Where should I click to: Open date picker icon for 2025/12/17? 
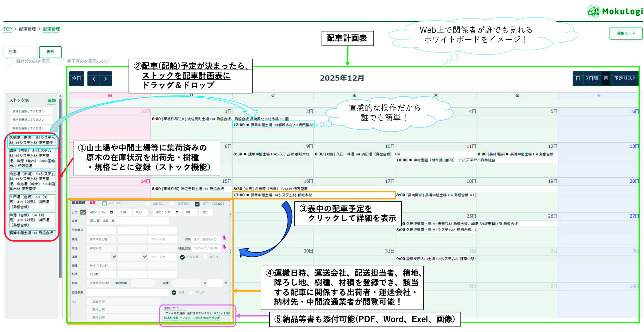[177, 212]
